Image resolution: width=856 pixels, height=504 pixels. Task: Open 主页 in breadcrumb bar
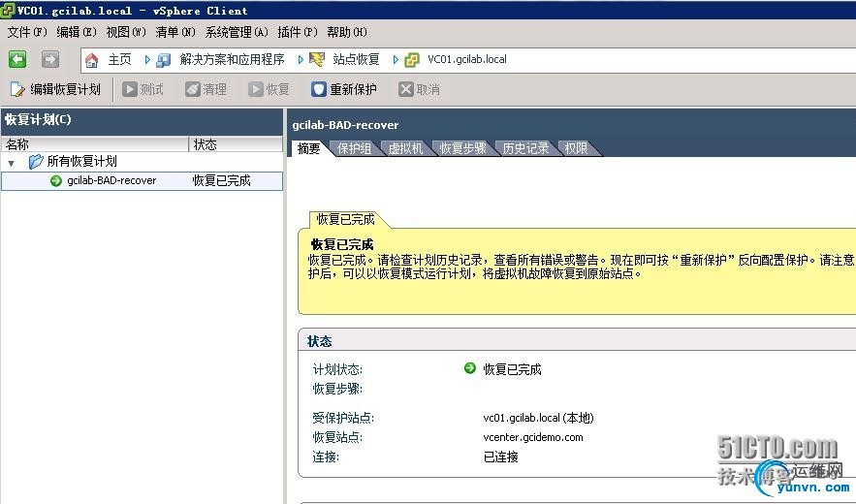[x=119, y=59]
